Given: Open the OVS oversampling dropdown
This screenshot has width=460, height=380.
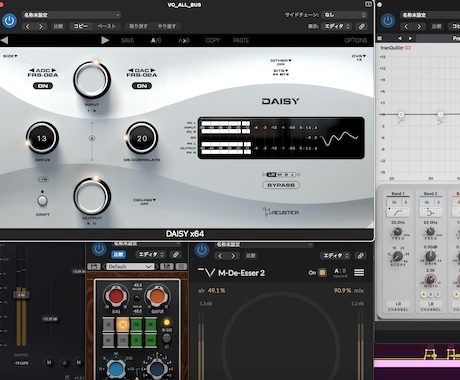Looking at the screenshot, I should click(359, 58).
